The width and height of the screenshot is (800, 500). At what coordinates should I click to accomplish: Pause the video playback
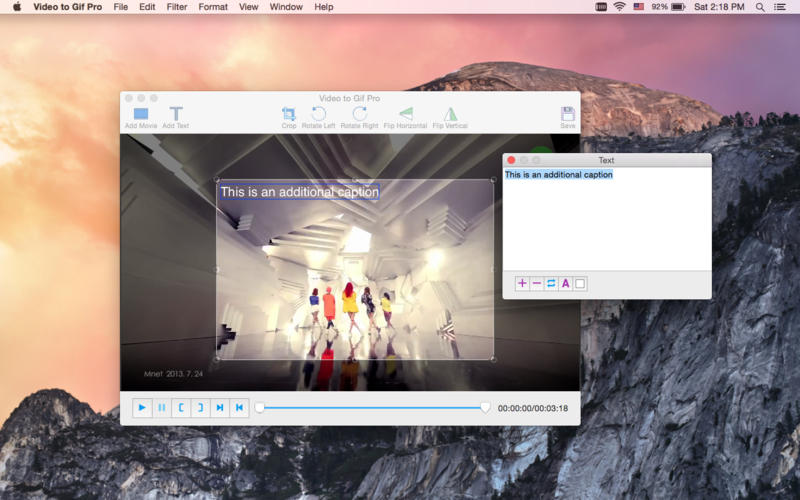point(162,408)
